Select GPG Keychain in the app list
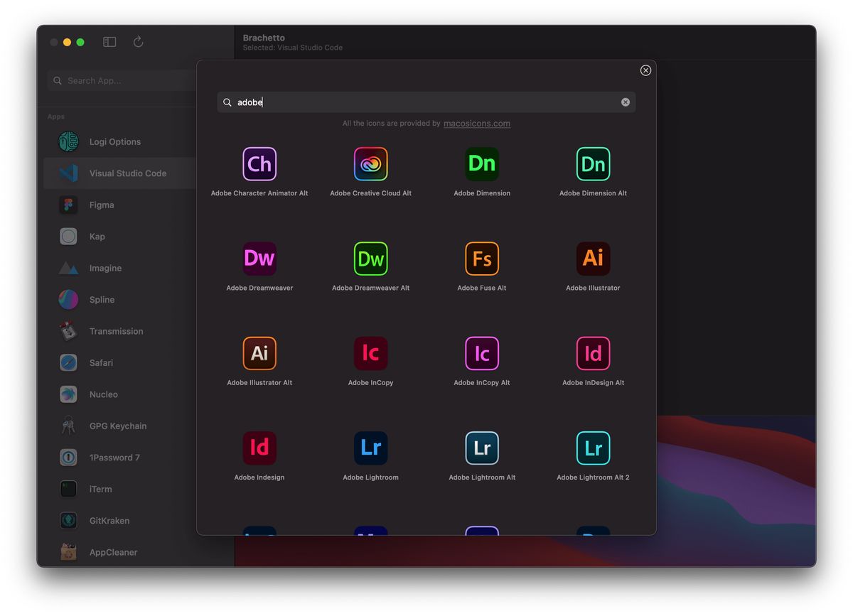 [119, 426]
